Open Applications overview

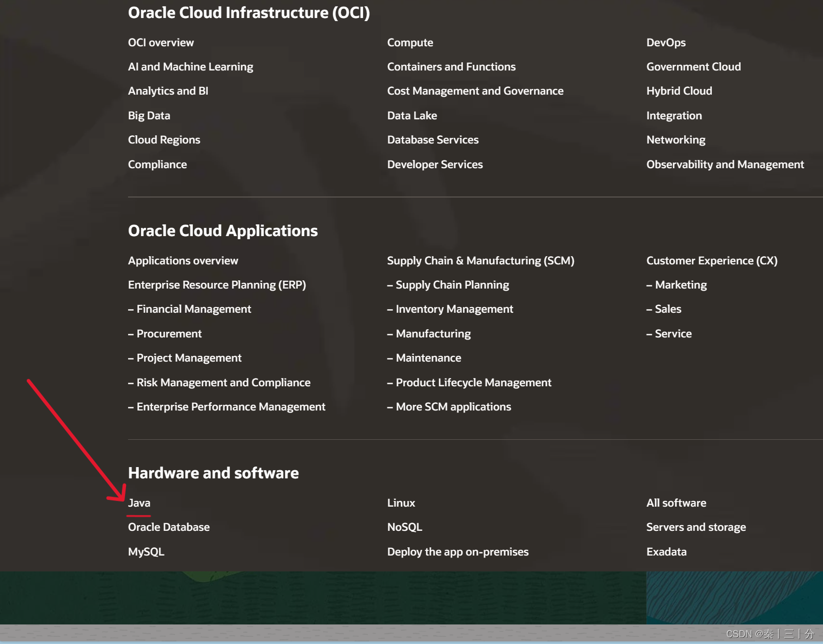click(183, 261)
